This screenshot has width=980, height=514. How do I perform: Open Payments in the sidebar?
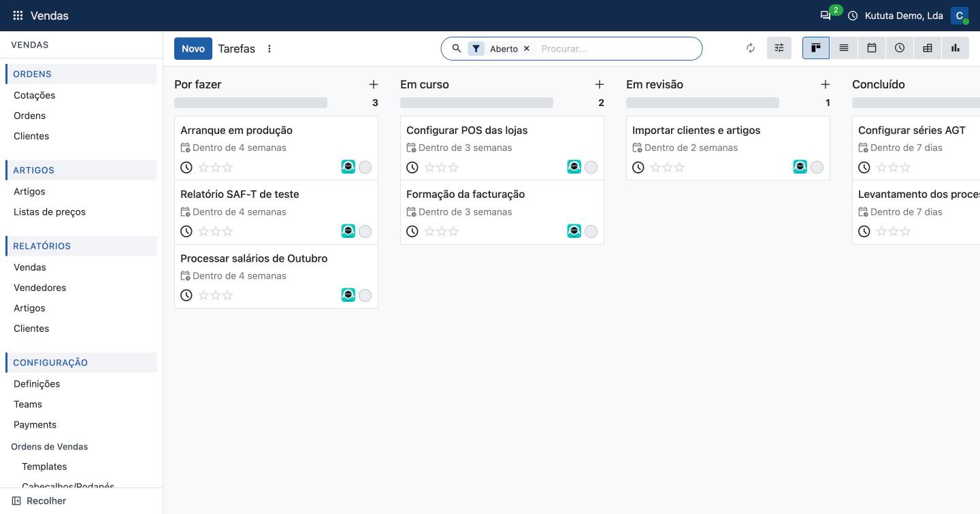[35, 425]
